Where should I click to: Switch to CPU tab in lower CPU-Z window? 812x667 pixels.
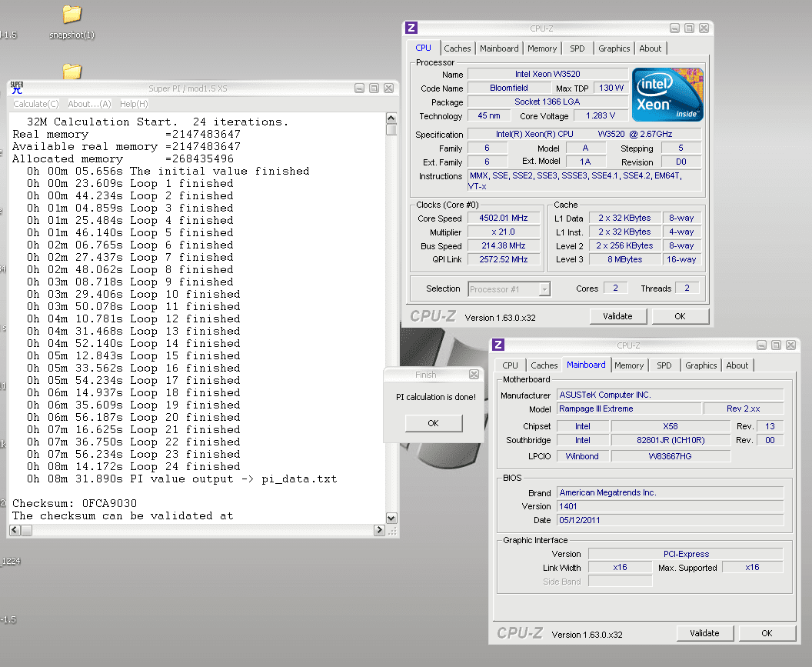point(510,365)
